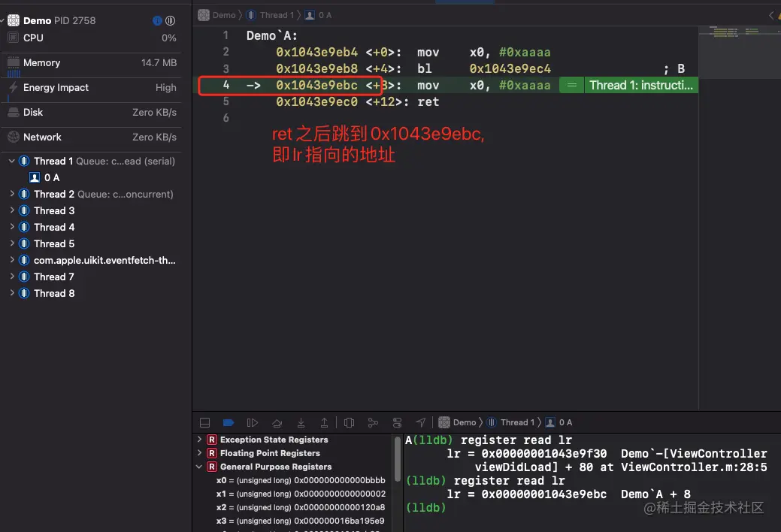Expand Thread 5 disclosure arrow
This screenshot has height=532, width=781.
click(x=12, y=243)
